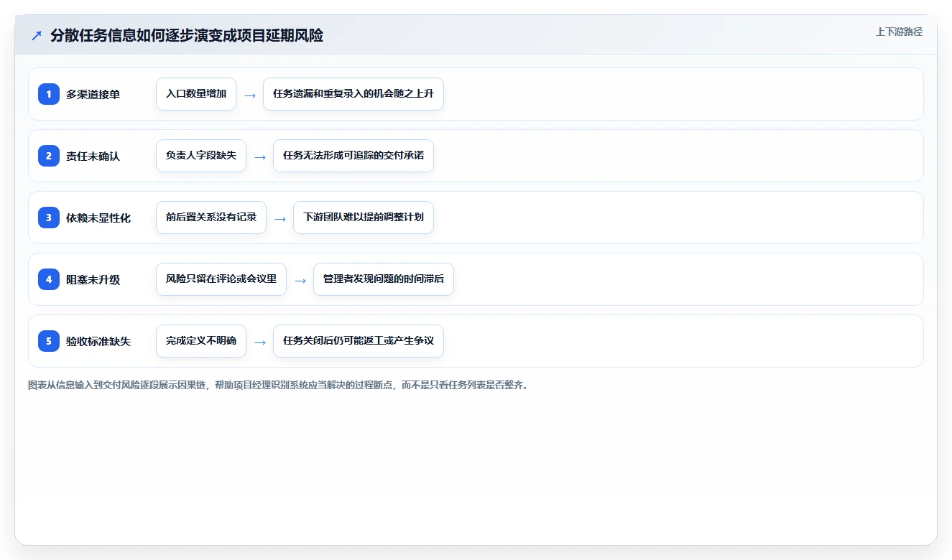
Task: Select the title 分散任务信息如何逐步演变成项目延期风险
Action: [187, 36]
